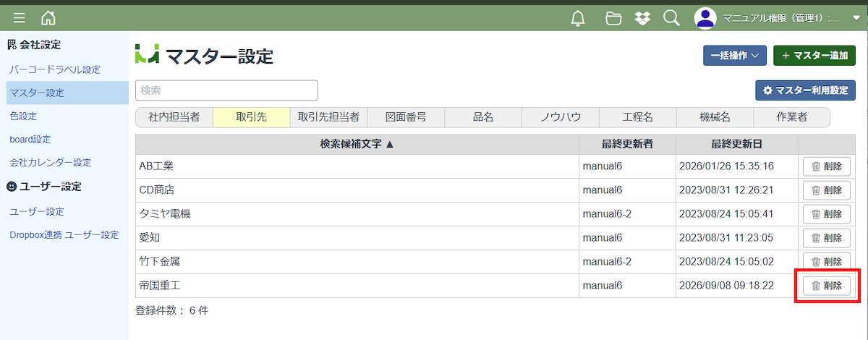The width and height of the screenshot is (868, 340).
Task: Delete the AB工業 row
Action: click(827, 166)
